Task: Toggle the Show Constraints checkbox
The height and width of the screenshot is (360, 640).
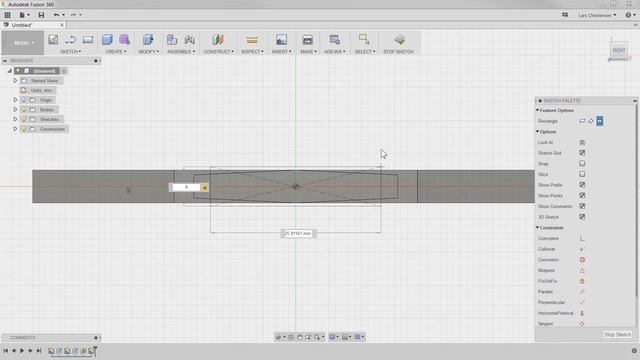Action: tap(582, 206)
